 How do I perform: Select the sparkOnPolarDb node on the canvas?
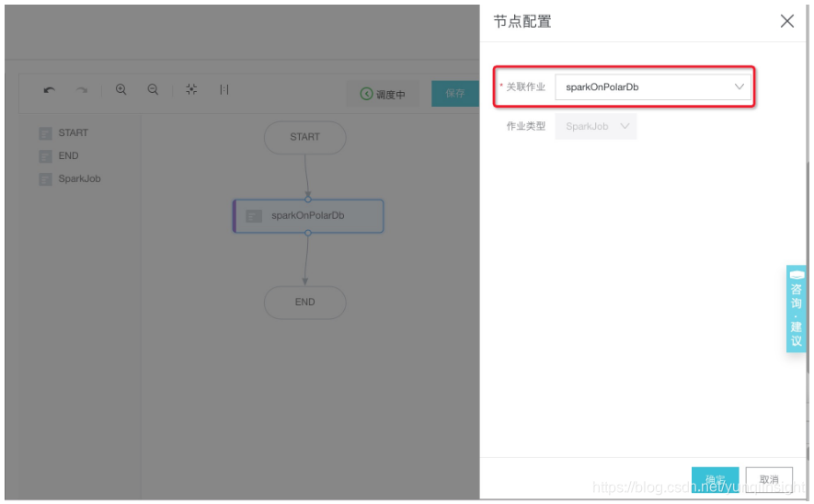pos(308,216)
